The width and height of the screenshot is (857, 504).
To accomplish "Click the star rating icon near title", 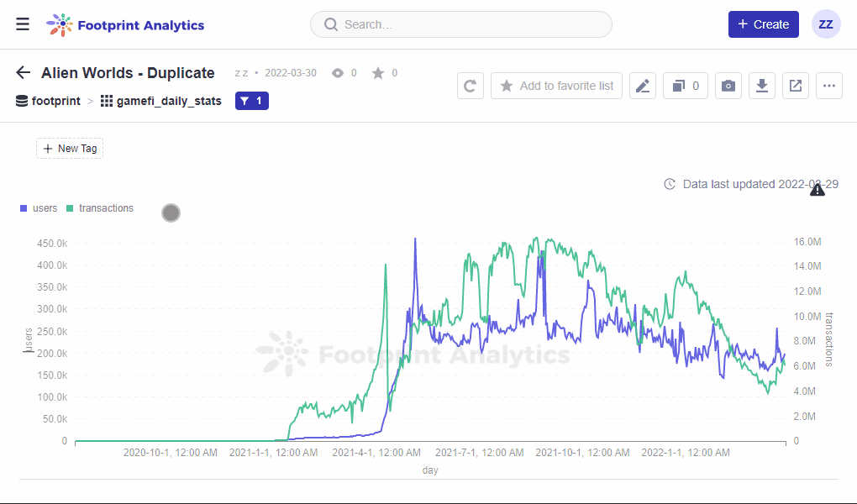I will [378, 73].
